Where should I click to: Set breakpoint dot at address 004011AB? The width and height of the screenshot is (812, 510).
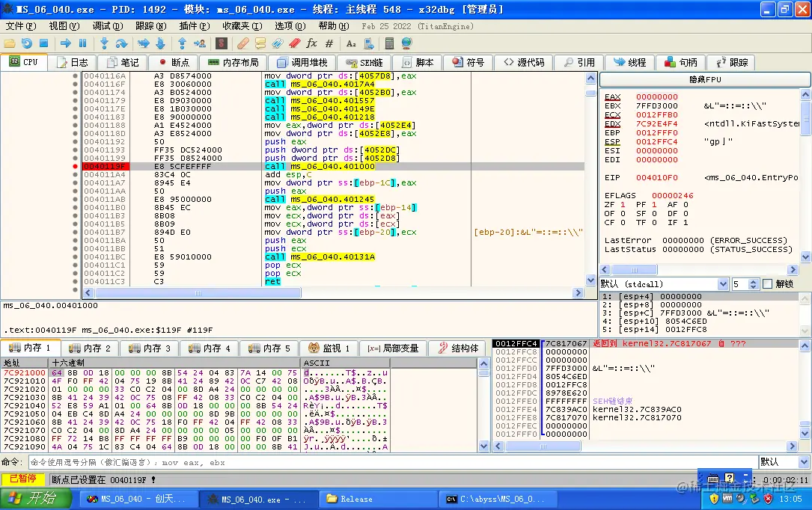click(x=75, y=199)
